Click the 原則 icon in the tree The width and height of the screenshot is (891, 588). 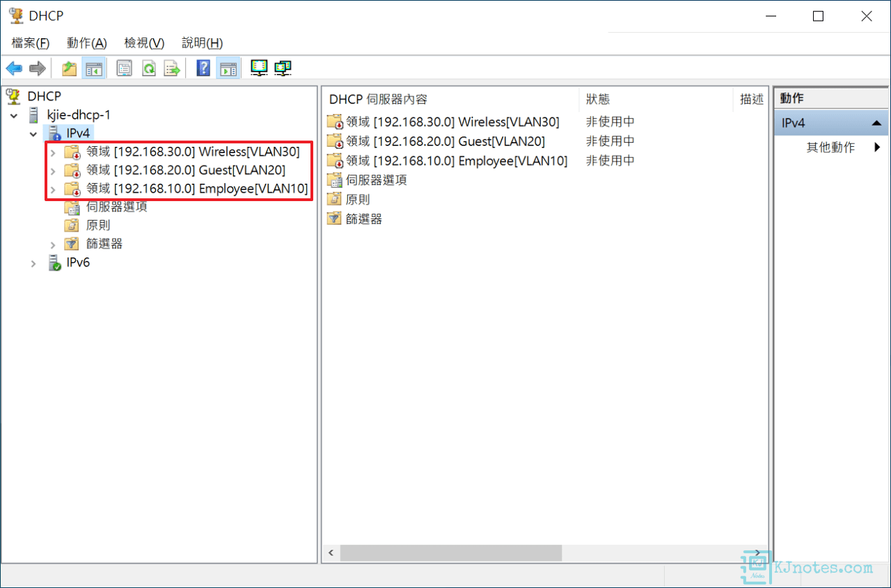(x=72, y=225)
